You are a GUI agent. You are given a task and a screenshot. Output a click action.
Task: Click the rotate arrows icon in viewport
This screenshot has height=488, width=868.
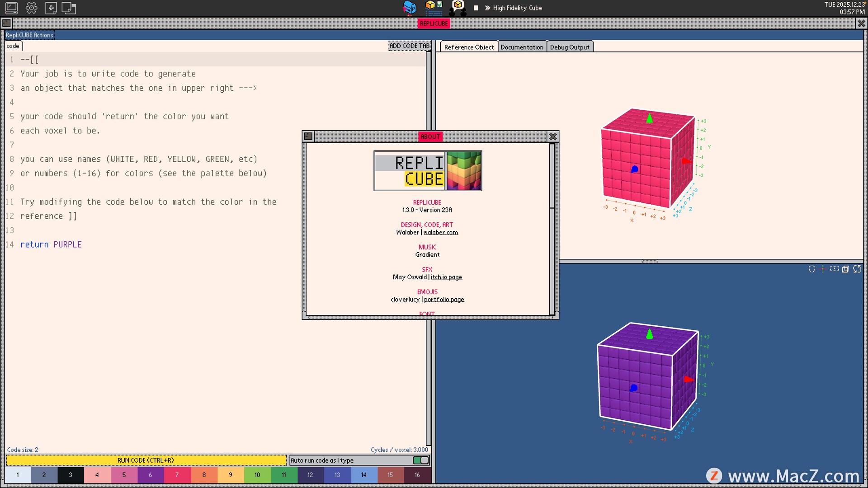point(857,269)
